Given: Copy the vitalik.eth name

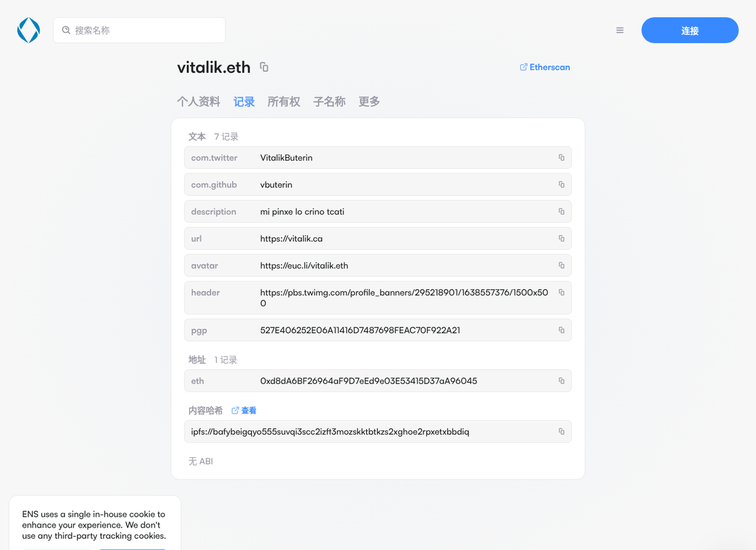Looking at the screenshot, I should point(264,67).
